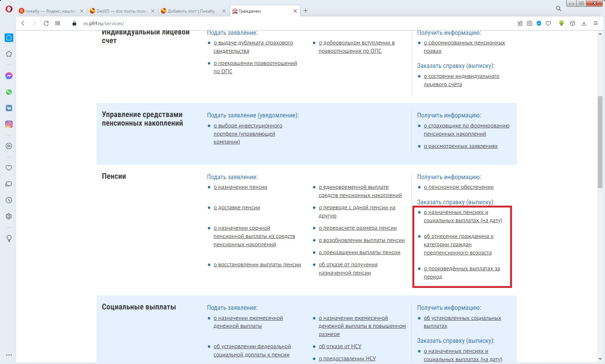Viewport: 605px width, 364px height.
Task: Click the green download extension icon
Action: [562, 23]
